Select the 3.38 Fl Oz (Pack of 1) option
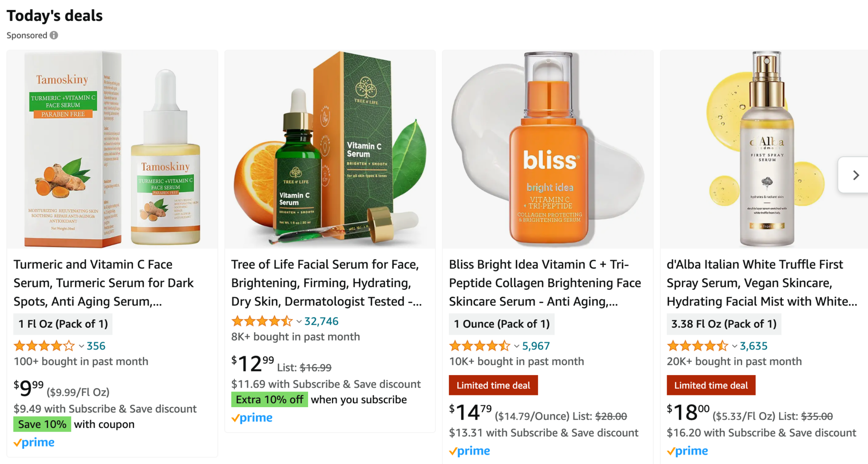This screenshot has height=464, width=868. (x=724, y=324)
